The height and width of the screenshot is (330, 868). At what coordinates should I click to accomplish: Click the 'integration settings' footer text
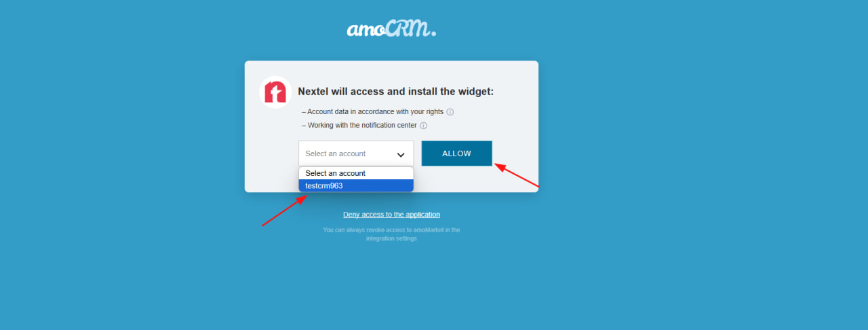(x=391, y=239)
